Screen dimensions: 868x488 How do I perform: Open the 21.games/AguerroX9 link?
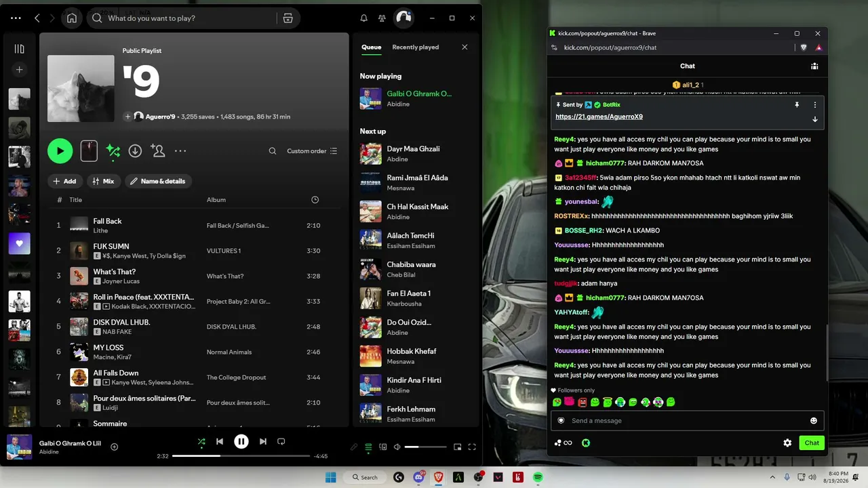click(x=599, y=117)
